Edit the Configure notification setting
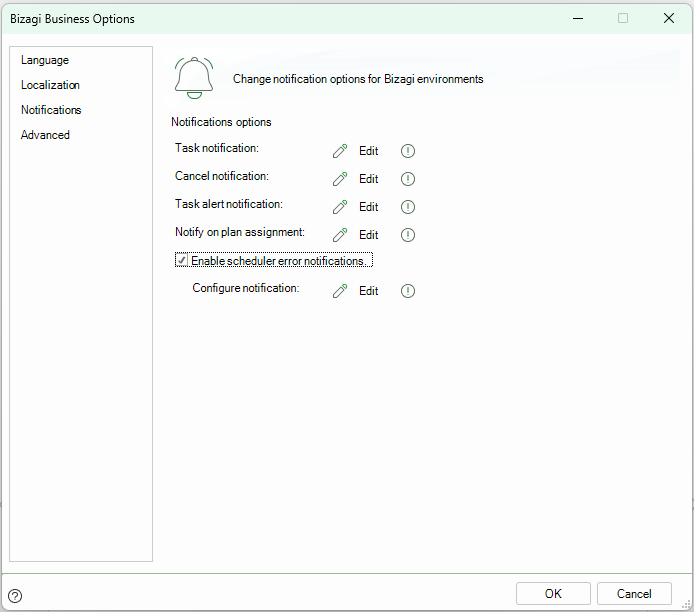 pos(368,291)
